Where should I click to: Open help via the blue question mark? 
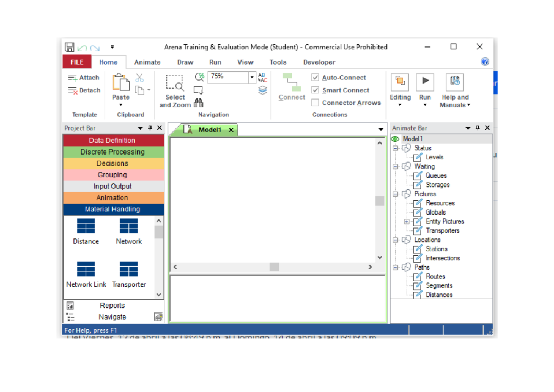point(485,62)
